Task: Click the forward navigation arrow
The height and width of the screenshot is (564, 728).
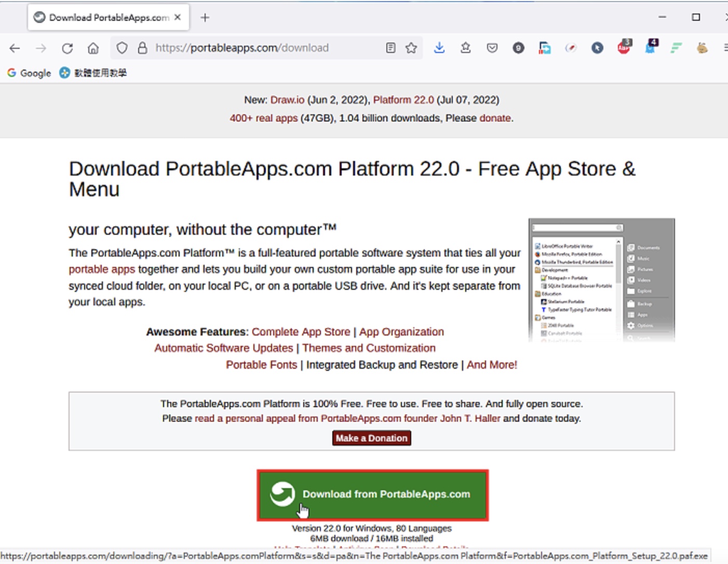Action: tap(41, 48)
